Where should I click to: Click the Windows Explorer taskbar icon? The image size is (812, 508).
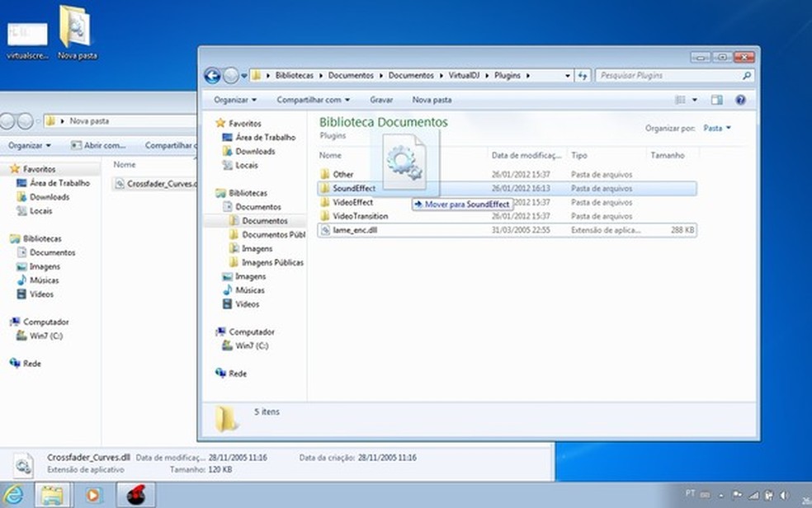tap(53, 495)
